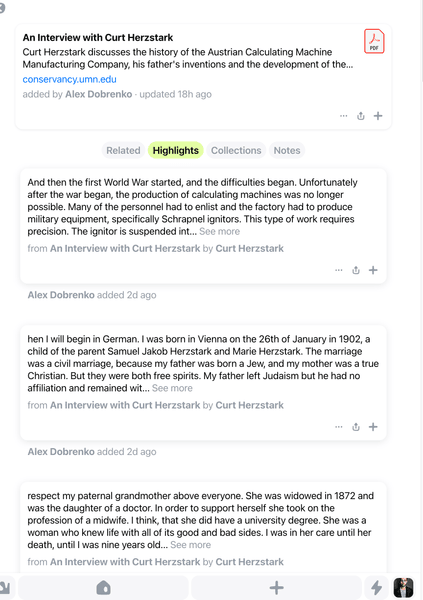The height and width of the screenshot is (600, 423).
Task: Expand the grandmother highlight with See more
Action: click(x=190, y=545)
